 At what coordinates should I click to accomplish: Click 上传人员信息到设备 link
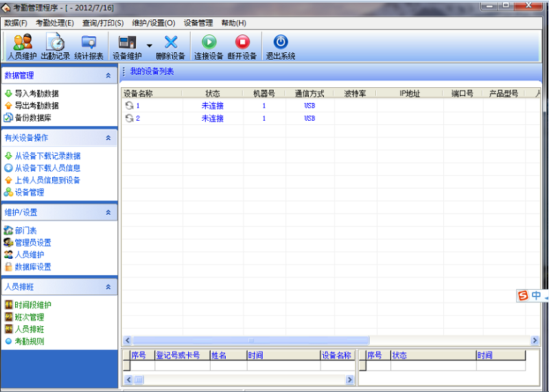47,180
